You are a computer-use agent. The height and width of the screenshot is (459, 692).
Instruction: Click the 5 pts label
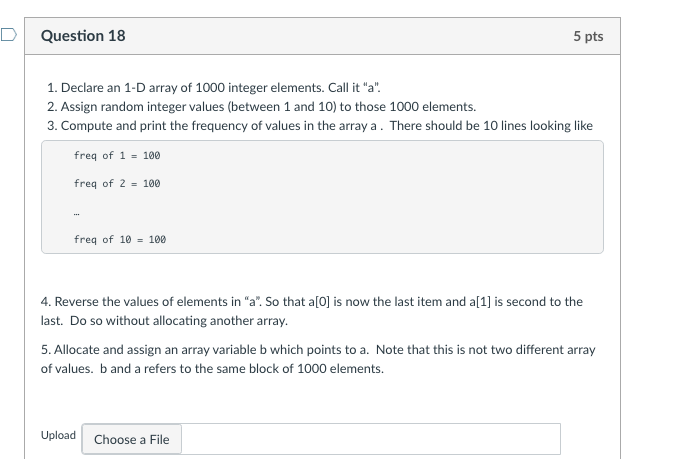click(588, 36)
